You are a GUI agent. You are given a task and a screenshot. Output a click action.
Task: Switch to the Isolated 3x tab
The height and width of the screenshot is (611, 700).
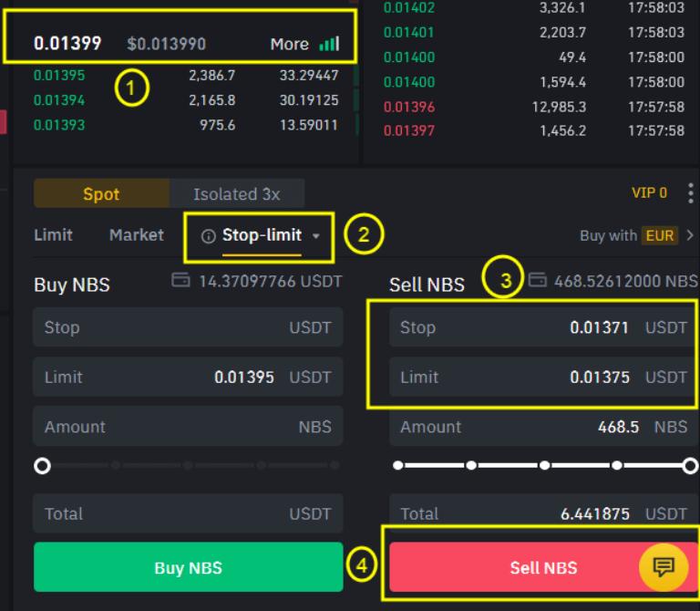[x=237, y=194]
